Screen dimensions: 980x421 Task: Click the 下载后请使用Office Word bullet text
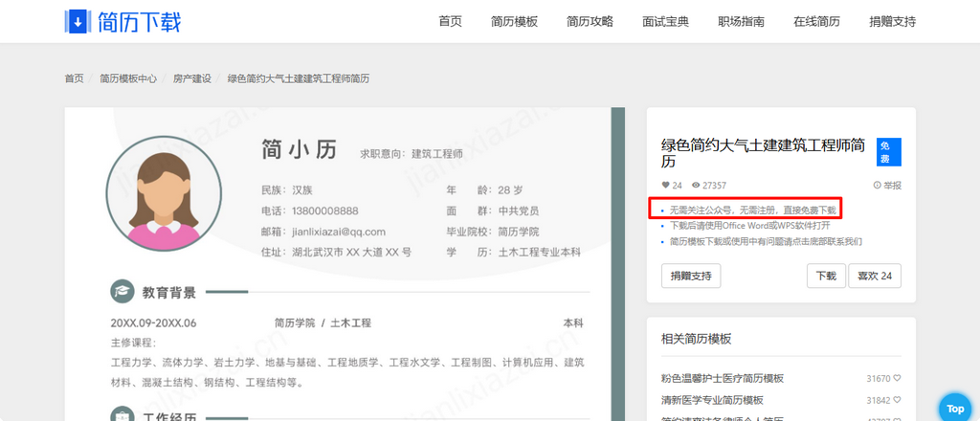750,226
